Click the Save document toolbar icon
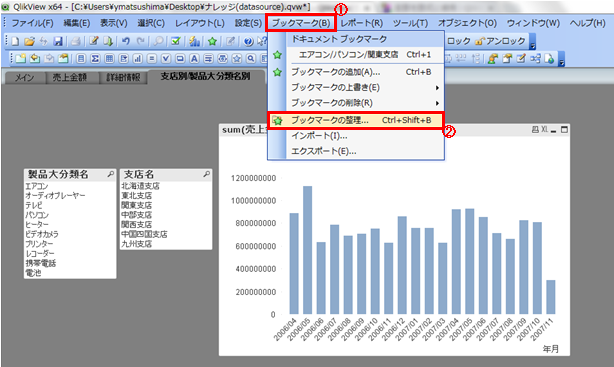The width and height of the screenshot is (614, 367). coord(58,41)
